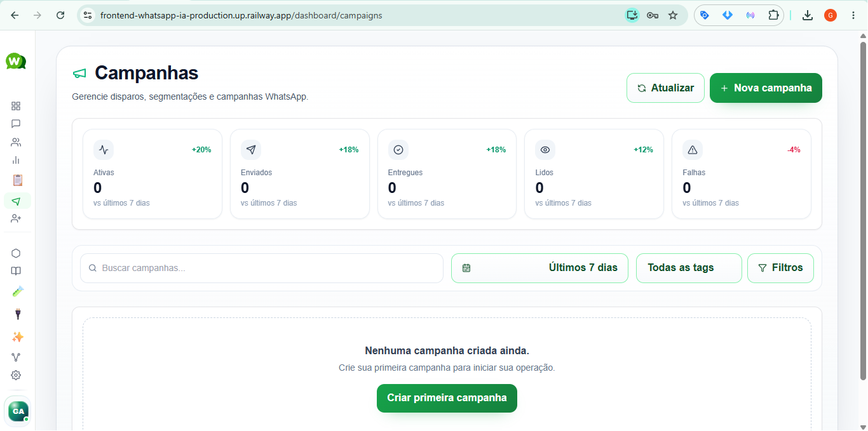Viewport: 868px width, 431px height.
Task: Open the bar chart analytics icon
Action: [x=16, y=160]
